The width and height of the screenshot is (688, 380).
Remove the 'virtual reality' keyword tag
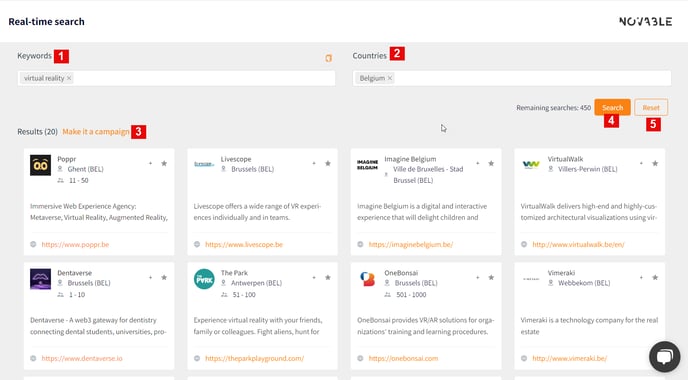click(x=69, y=78)
